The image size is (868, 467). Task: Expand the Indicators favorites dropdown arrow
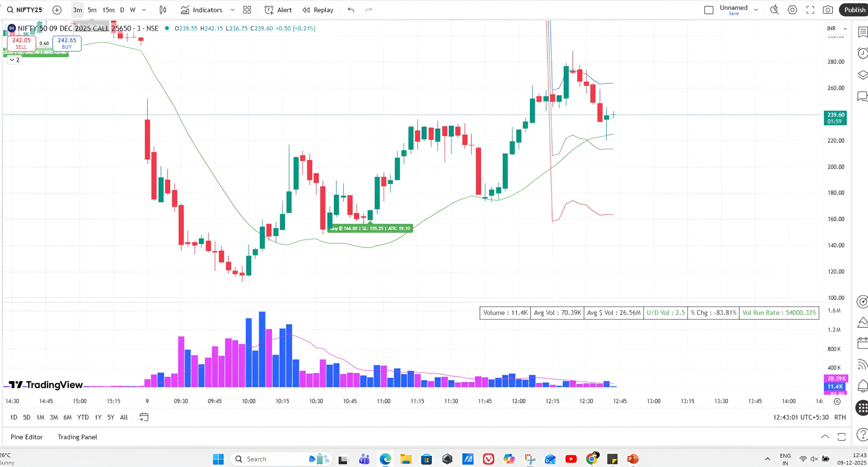point(232,10)
